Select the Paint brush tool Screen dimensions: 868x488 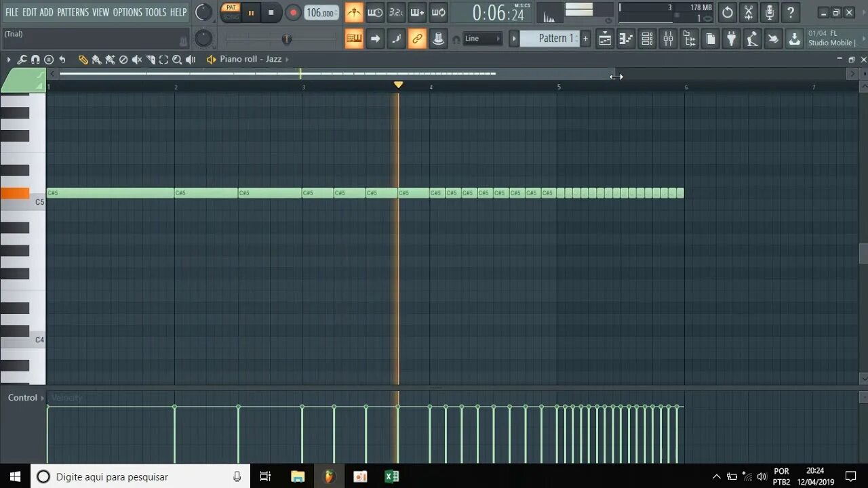(97, 60)
